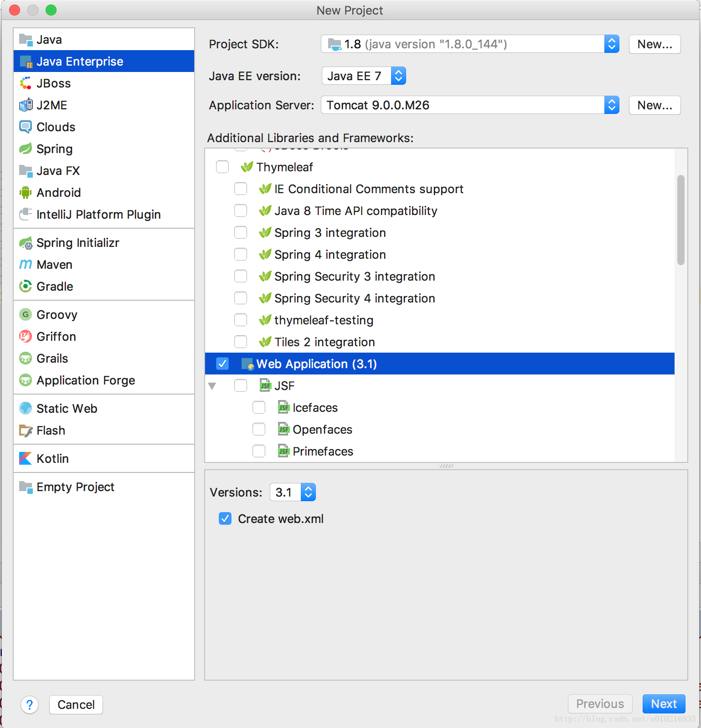
Task: Collapse the JSF tree node
Action: [212, 386]
